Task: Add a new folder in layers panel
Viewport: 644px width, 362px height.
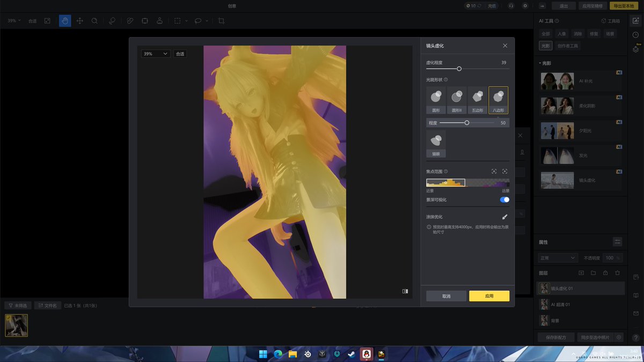Action: tap(593, 273)
